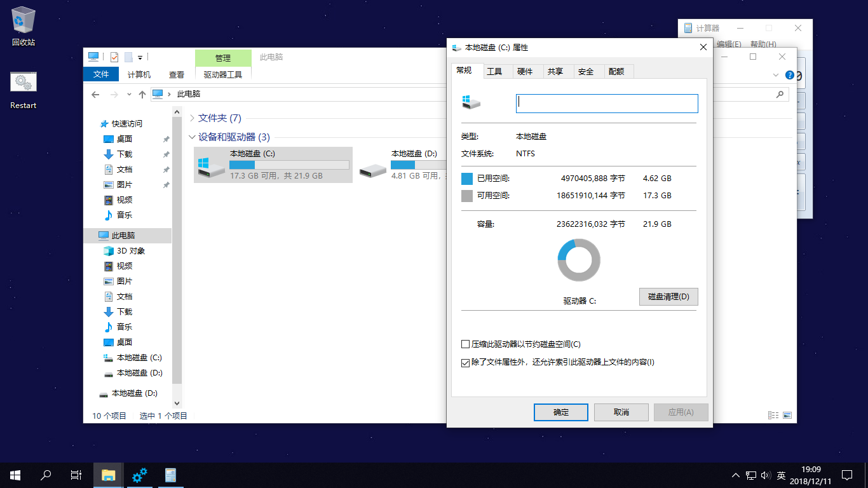Open the quick access toolbar customize dropdown
This screenshot has width=868, height=488.
[x=140, y=57]
